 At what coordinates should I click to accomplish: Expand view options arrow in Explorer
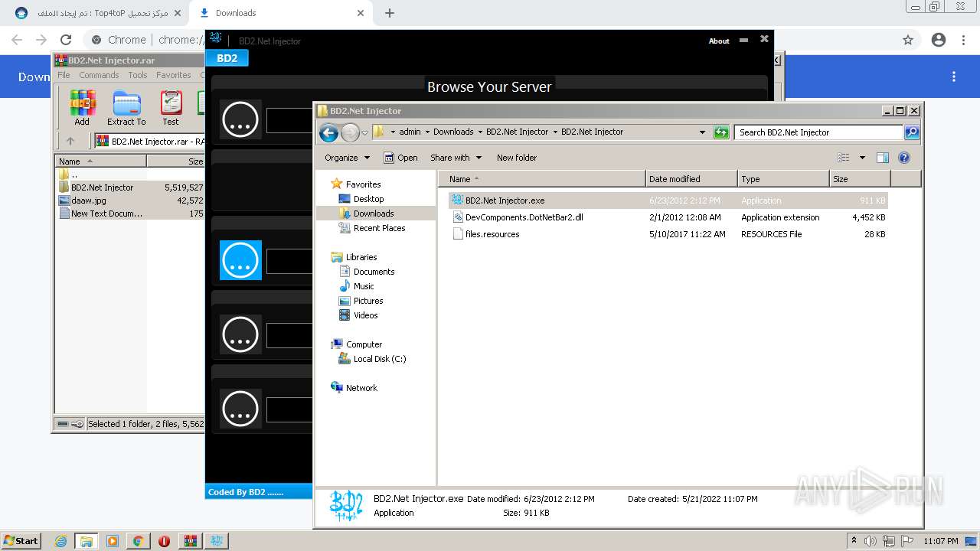tap(862, 158)
